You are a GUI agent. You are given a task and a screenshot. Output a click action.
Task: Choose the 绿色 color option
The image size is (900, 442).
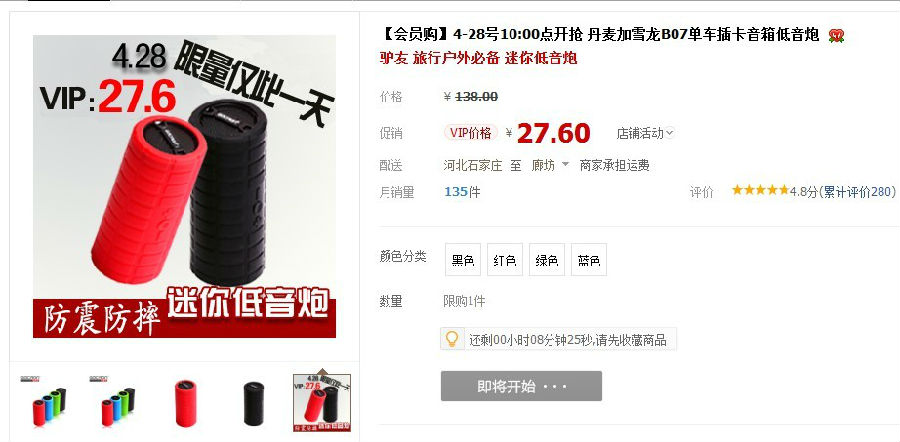(x=546, y=260)
